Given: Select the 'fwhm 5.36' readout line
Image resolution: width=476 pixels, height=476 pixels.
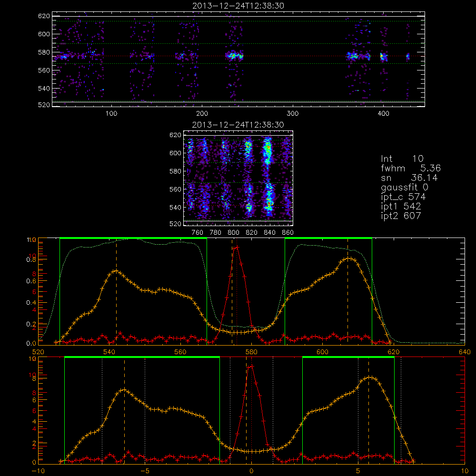Looking at the screenshot, I should (411, 168).
